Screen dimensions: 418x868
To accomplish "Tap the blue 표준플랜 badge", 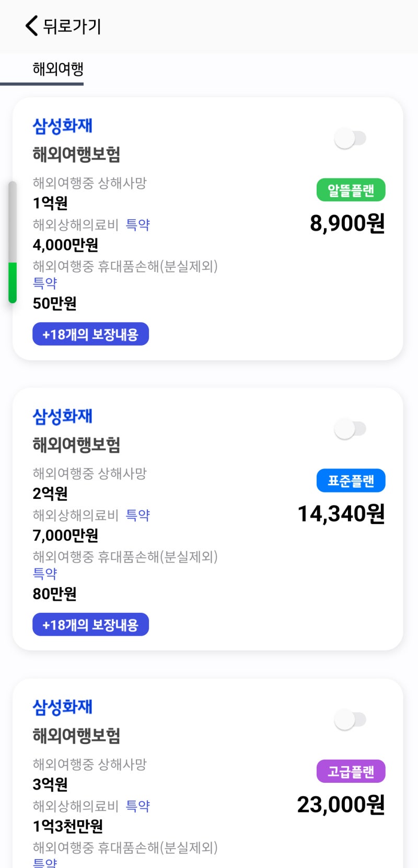I will 351,481.
